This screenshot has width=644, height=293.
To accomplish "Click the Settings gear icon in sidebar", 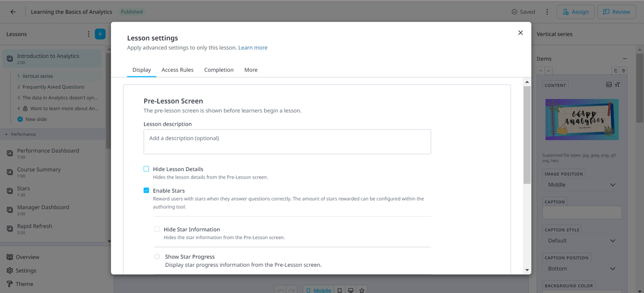I will point(10,270).
